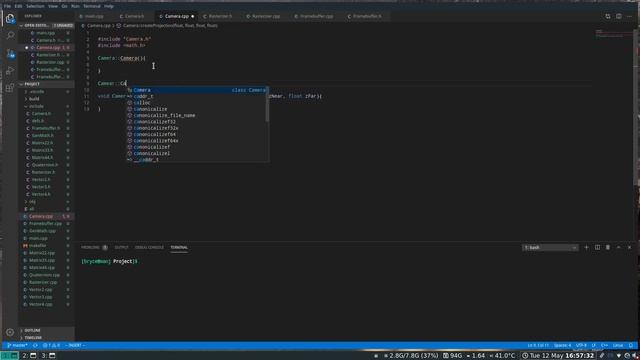Open the Edit menu

(x=18, y=6)
